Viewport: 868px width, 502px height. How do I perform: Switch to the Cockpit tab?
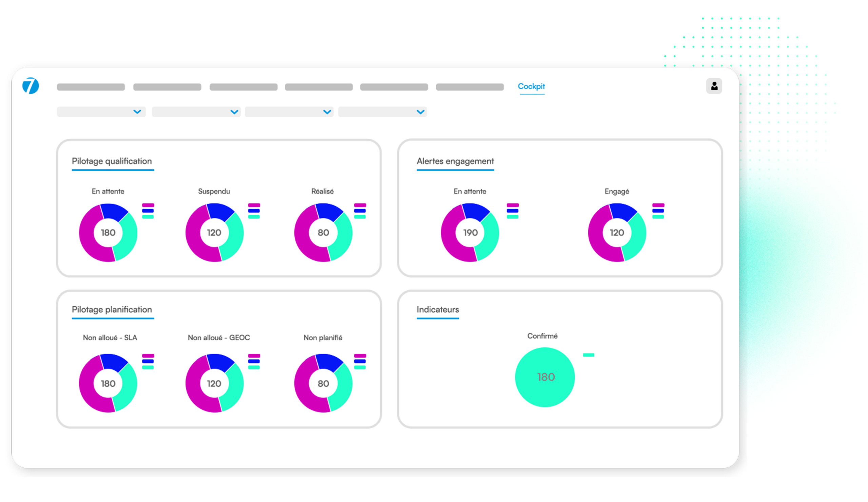tap(531, 86)
